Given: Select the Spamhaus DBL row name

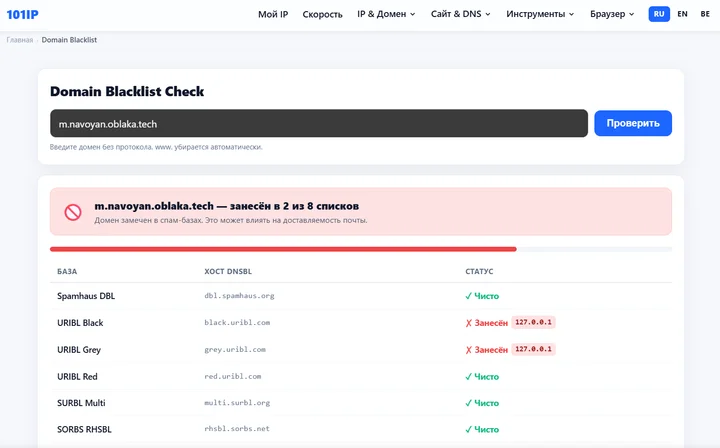Looking at the screenshot, I should [86, 296].
